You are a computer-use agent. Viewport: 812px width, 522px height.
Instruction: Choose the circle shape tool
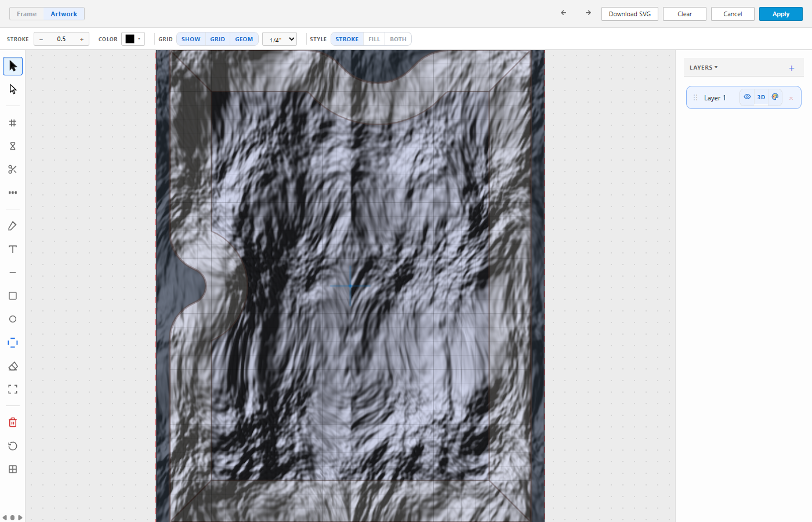click(x=13, y=319)
